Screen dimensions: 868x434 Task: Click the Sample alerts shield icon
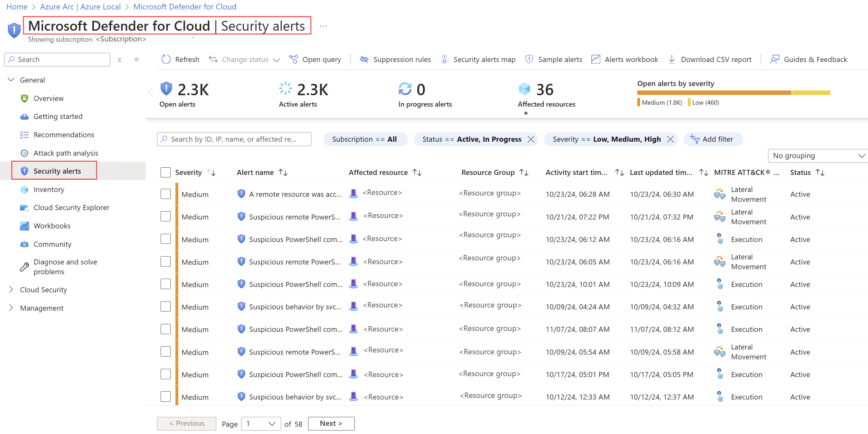529,59
